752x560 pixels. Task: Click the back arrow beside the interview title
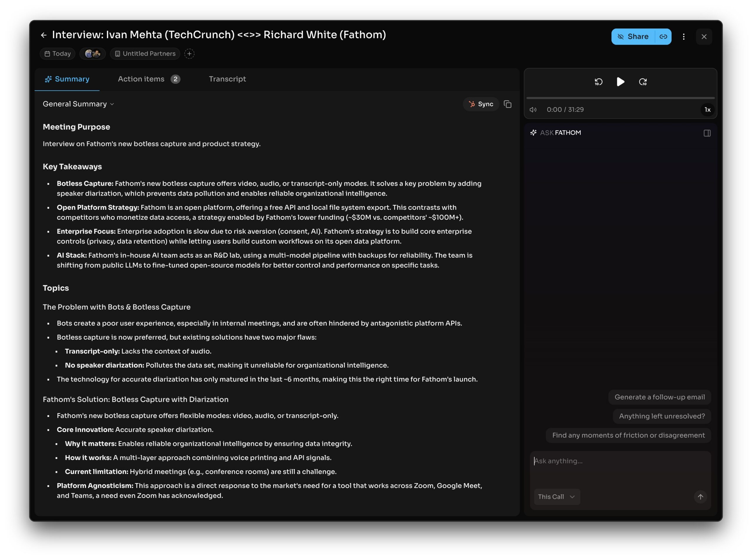point(44,35)
